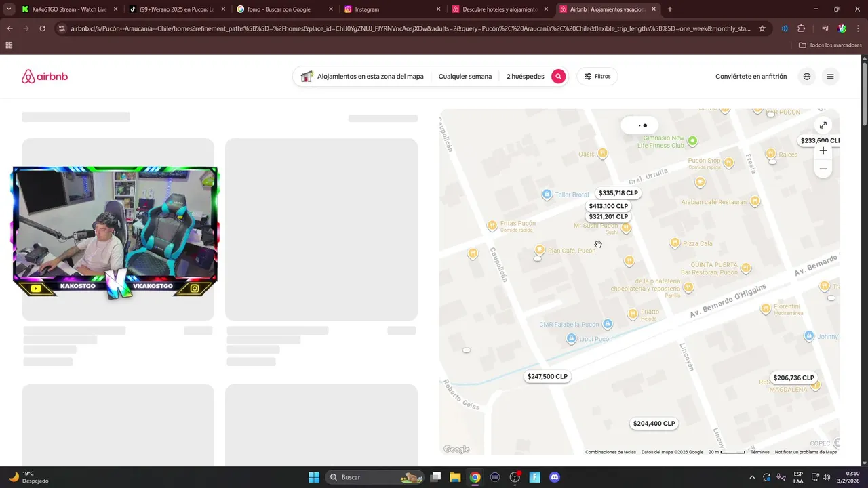
Task: Open the browser extensions puzzle icon
Action: pyautogui.click(x=802, y=28)
